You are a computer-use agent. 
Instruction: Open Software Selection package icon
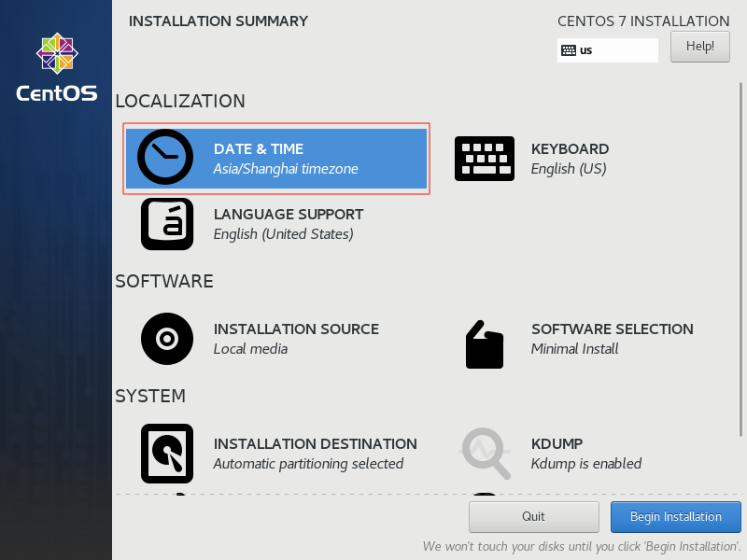485,344
